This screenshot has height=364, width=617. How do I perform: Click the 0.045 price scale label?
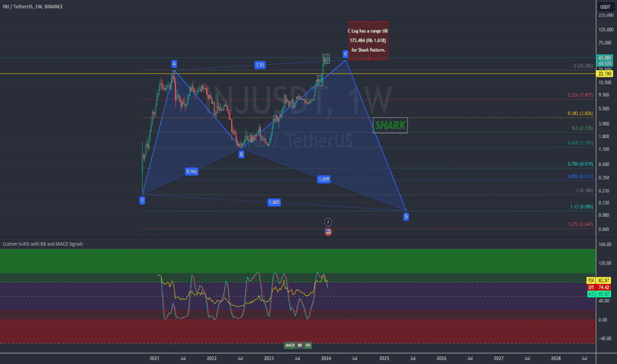tap(604, 229)
